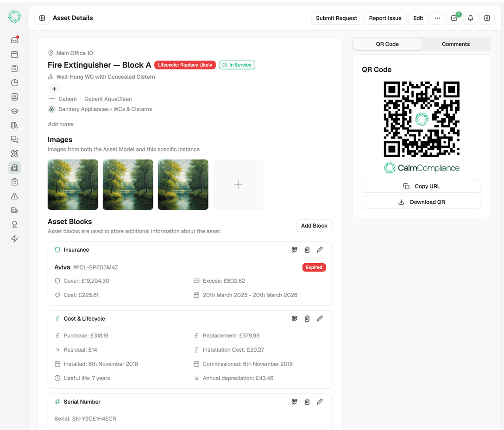Click the QR code image
The height and width of the screenshot is (430, 504).
(x=422, y=120)
